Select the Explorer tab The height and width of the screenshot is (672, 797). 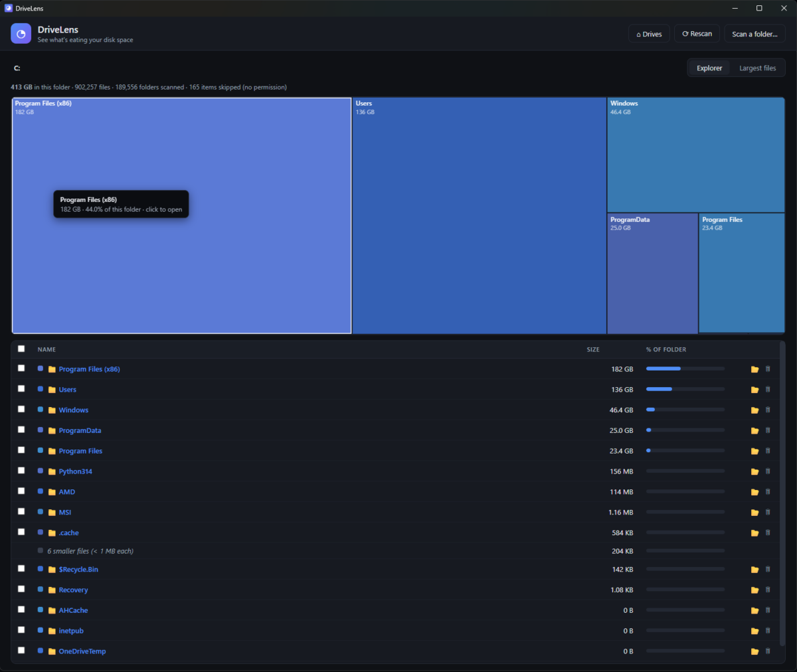click(709, 68)
